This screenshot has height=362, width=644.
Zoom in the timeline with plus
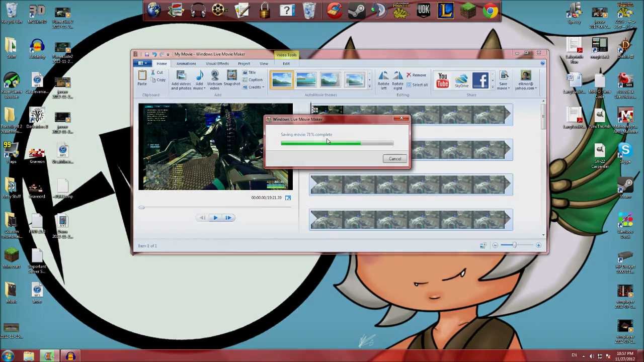[x=538, y=245]
